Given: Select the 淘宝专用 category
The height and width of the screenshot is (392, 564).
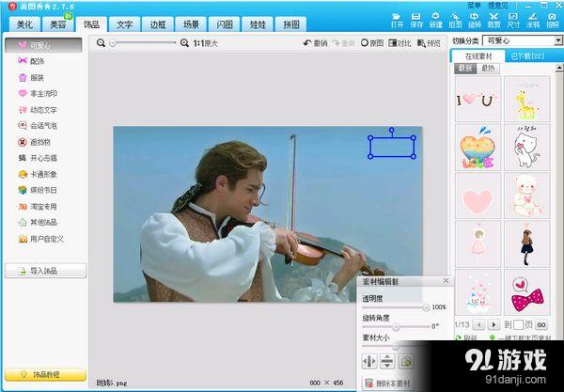Looking at the screenshot, I should [38, 207].
